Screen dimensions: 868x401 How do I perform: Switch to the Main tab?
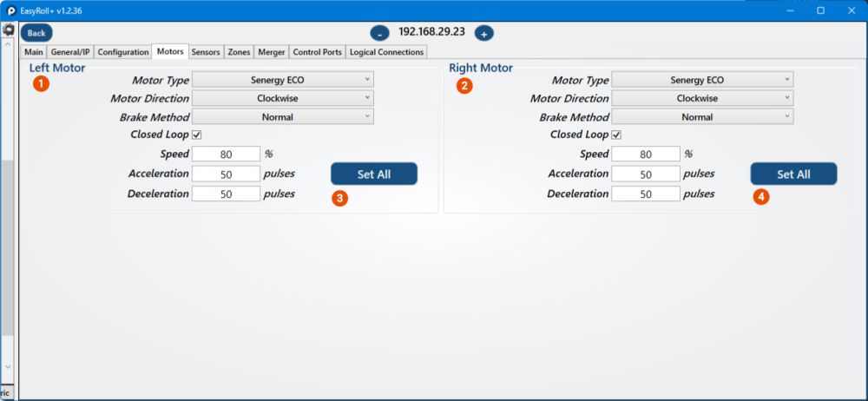pos(33,52)
